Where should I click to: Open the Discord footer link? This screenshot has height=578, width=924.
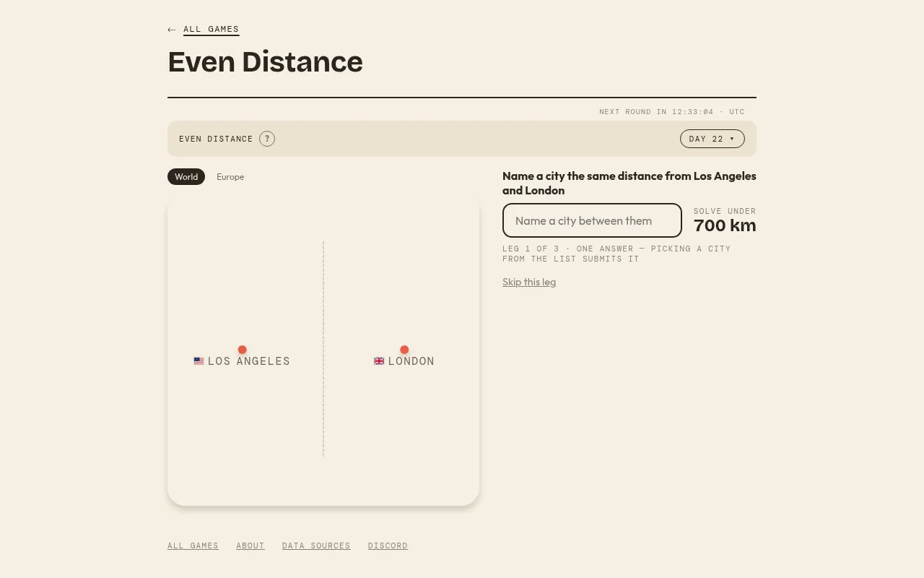(x=388, y=545)
